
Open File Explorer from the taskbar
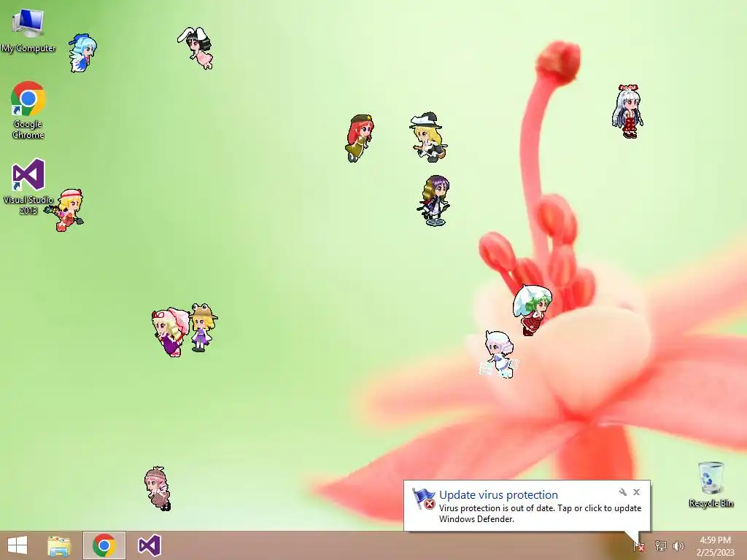(x=59, y=545)
